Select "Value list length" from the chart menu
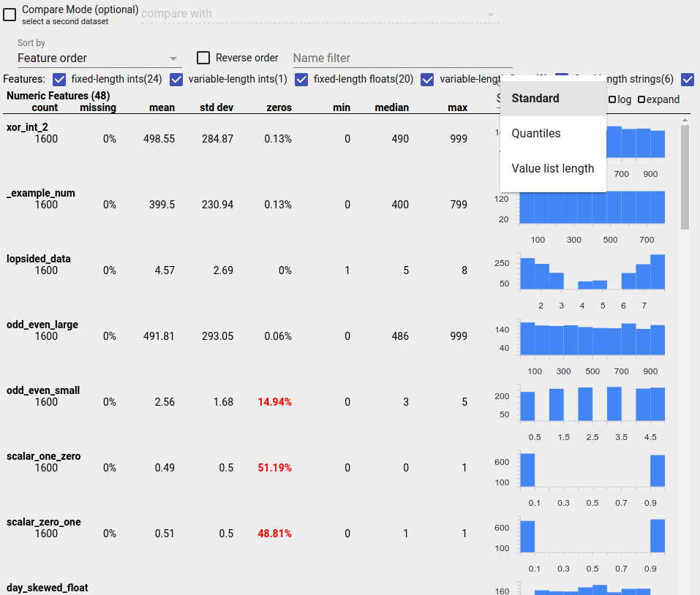The width and height of the screenshot is (700, 595). [552, 168]
